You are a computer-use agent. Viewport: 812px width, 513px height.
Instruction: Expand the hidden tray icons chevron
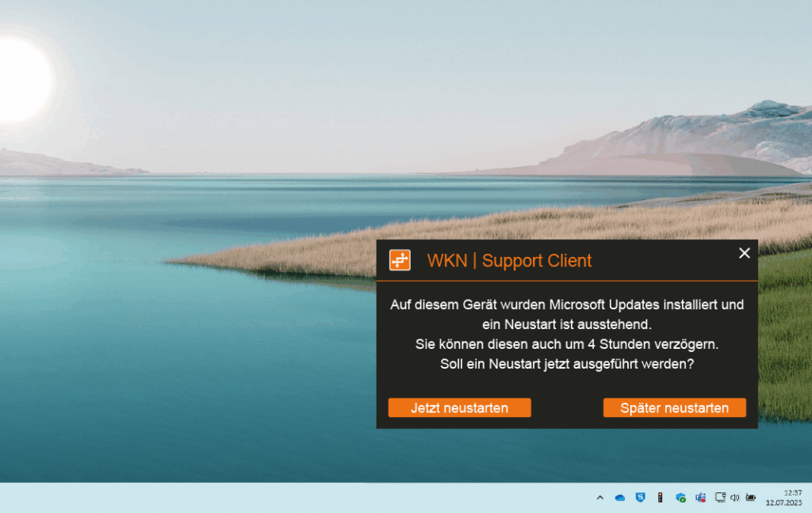[x=600, y=497]
